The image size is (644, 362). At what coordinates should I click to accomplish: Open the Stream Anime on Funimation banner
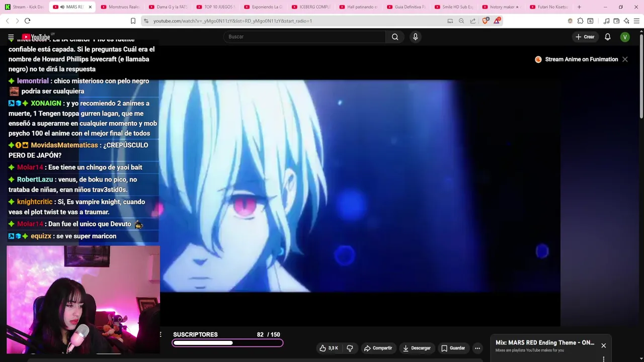(x=577, y=59)
